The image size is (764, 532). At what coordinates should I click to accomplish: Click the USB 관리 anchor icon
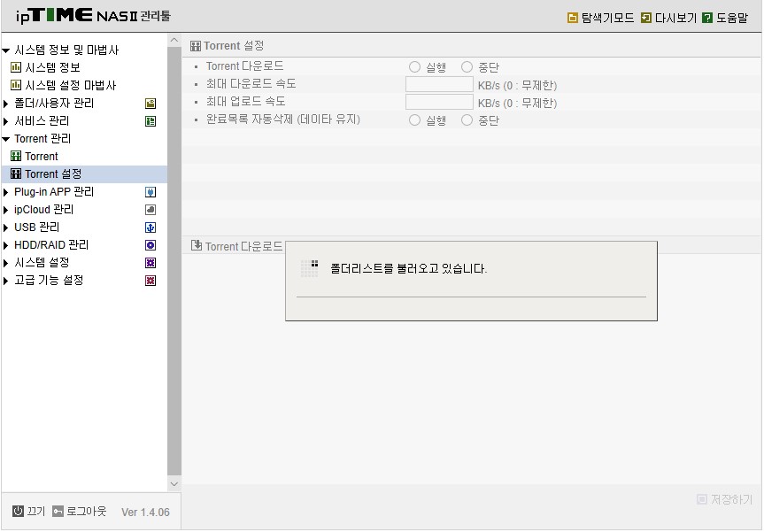[150, 227]
